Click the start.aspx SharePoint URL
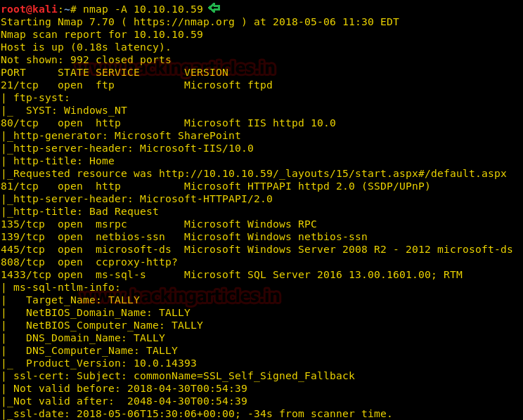523x420 pixels. pos(332,173)
